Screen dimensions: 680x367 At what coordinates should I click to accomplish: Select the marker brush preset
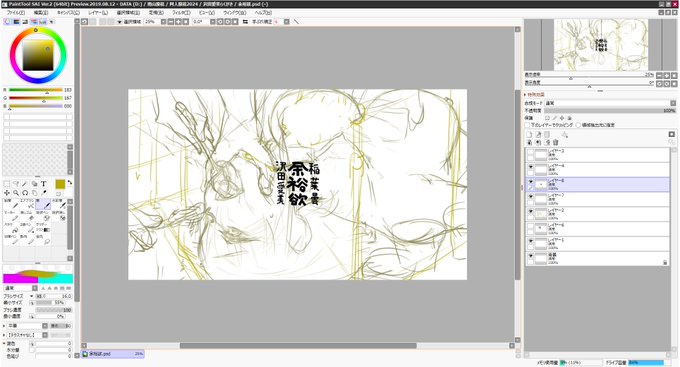pyautogui.click(x=10, y=216)
